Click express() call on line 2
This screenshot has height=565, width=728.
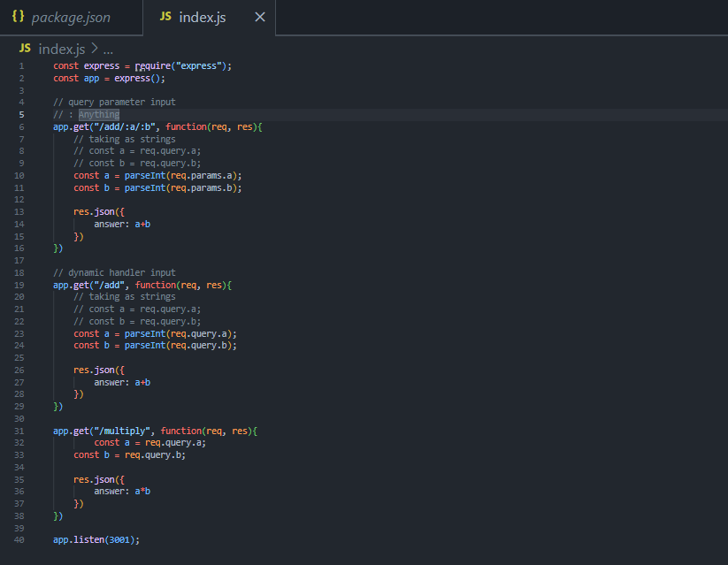pyautogui.click(x=137, y=79)
